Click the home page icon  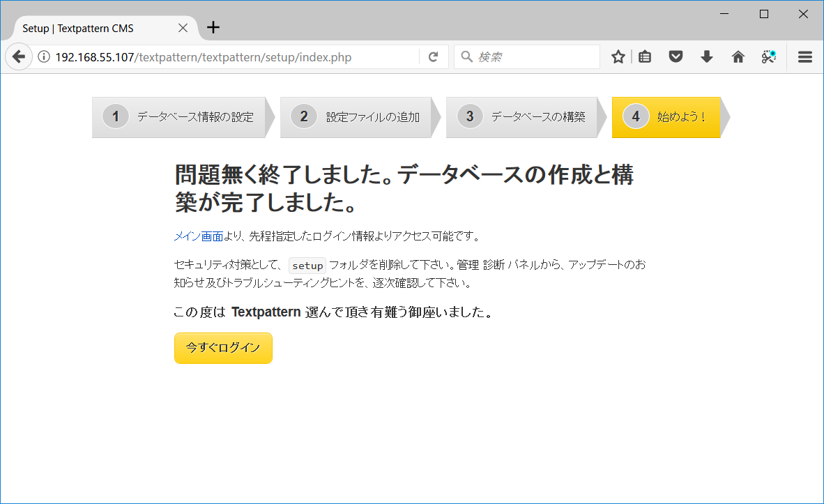pos(738,56)
